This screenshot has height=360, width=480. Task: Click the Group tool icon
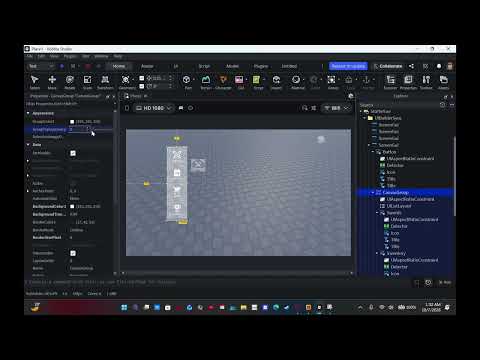[x=331, y=80]
